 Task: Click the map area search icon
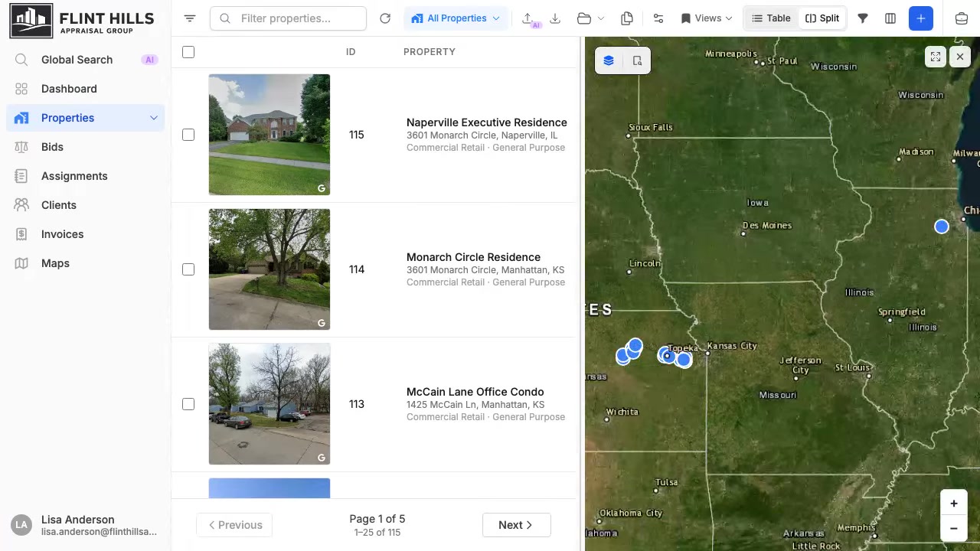tap(637, 60)
